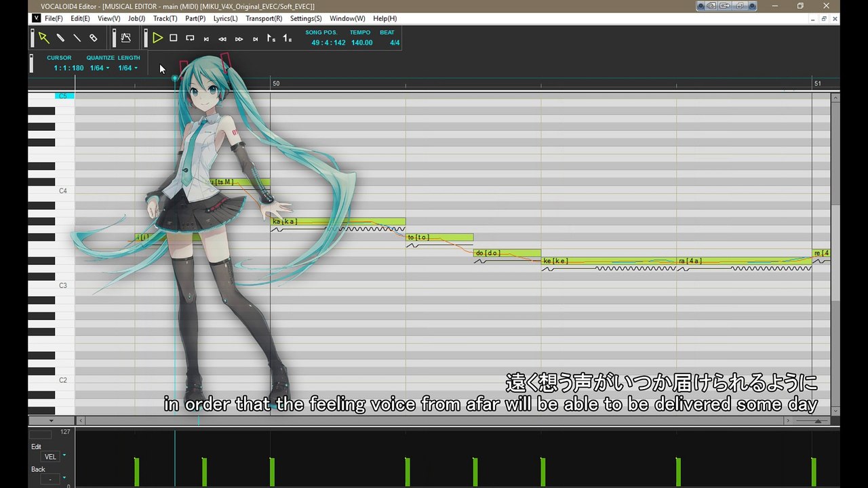Viewport: 868px width, 488px height.
Task: Open the Lyrics(L) menu
Action: (225, 18)
